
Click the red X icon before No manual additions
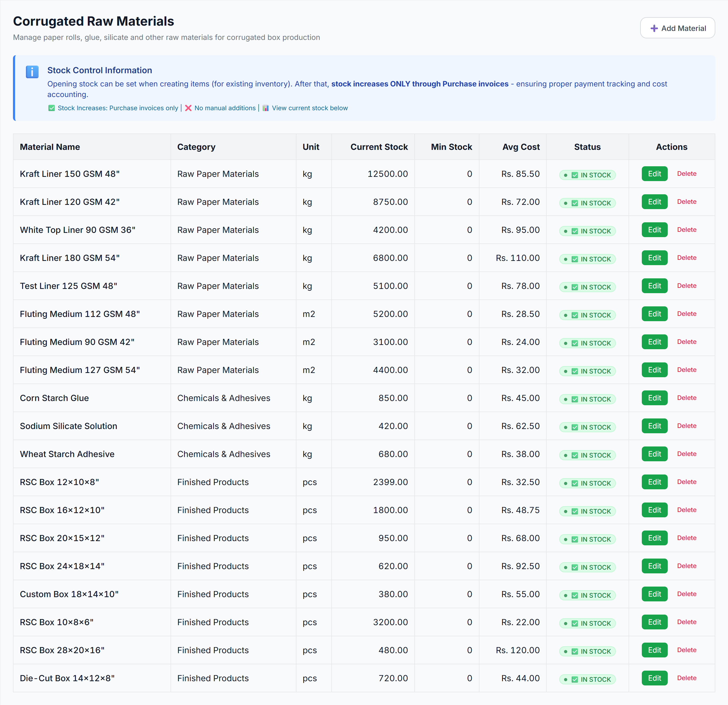click(x=188, y=108)
